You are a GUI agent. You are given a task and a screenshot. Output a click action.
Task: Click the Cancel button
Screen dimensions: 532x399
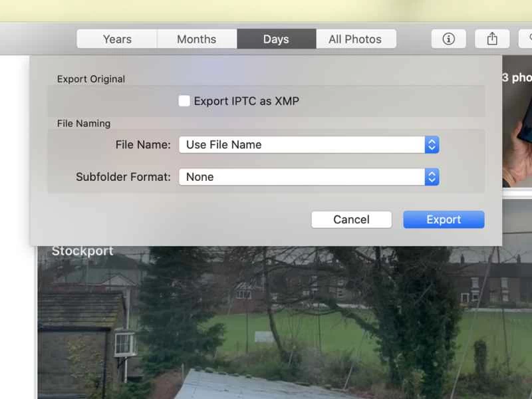click(351, 219)
